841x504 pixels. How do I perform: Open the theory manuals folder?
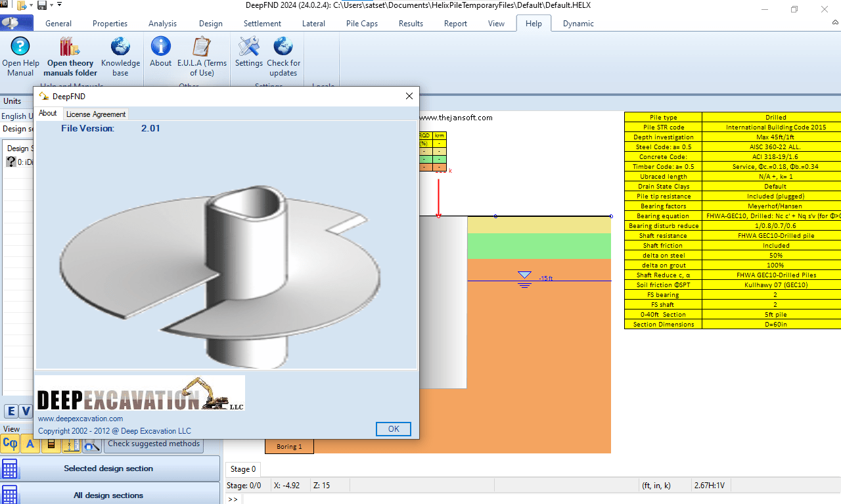70,57
